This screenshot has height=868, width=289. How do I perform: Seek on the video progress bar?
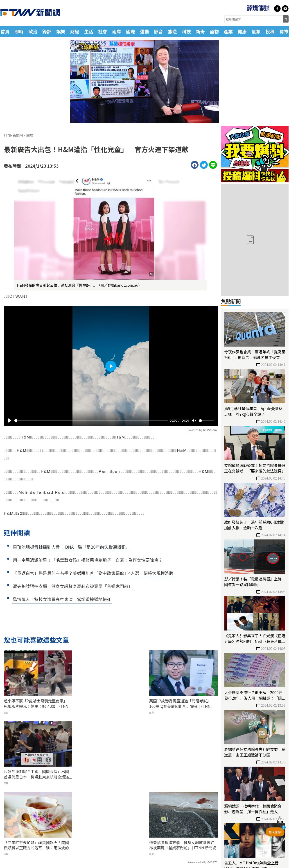click(92, 420)
